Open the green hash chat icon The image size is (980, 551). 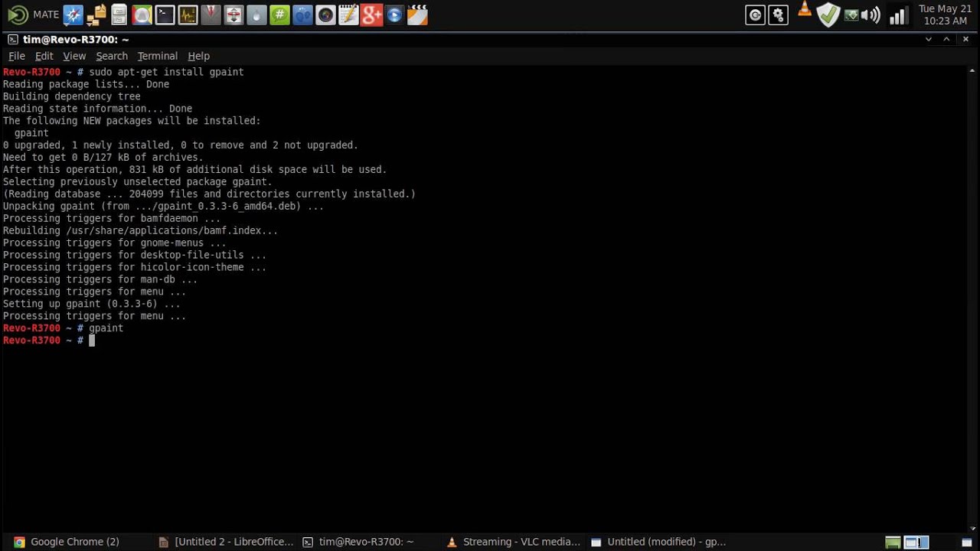tap(279, 15)
